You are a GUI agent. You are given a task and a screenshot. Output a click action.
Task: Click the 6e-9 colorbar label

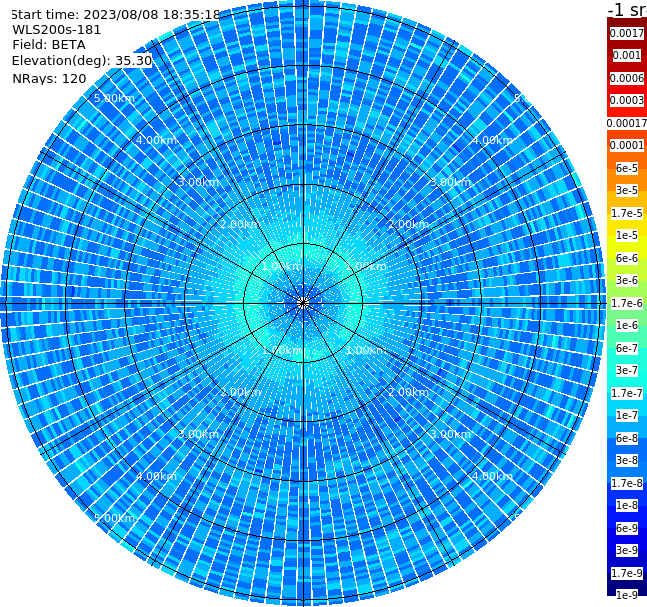pos(627,528)
